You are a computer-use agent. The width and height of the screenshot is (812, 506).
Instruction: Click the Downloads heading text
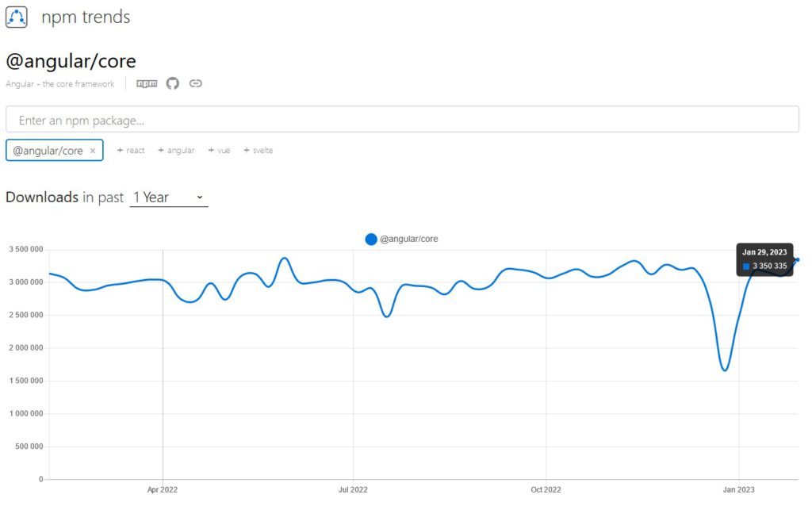click(x=42, y=197)
